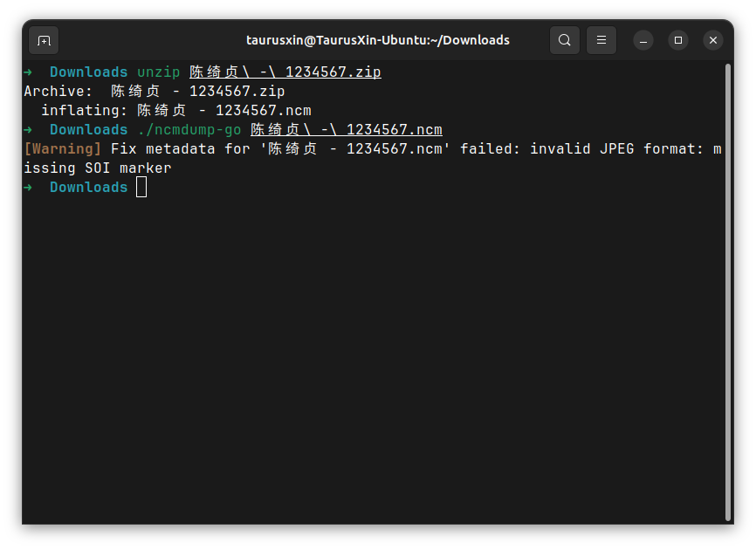Maximize the terminal window
Viewport: 756px width, 549px height.
click(678, 40)
